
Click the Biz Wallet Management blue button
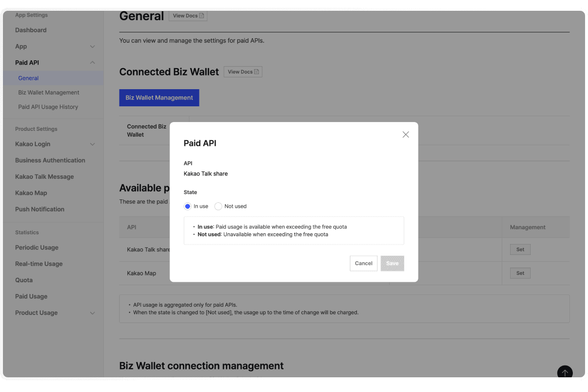159,98
